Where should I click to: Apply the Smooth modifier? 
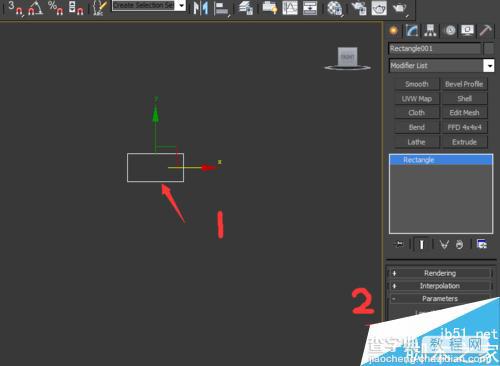point(417,84)
